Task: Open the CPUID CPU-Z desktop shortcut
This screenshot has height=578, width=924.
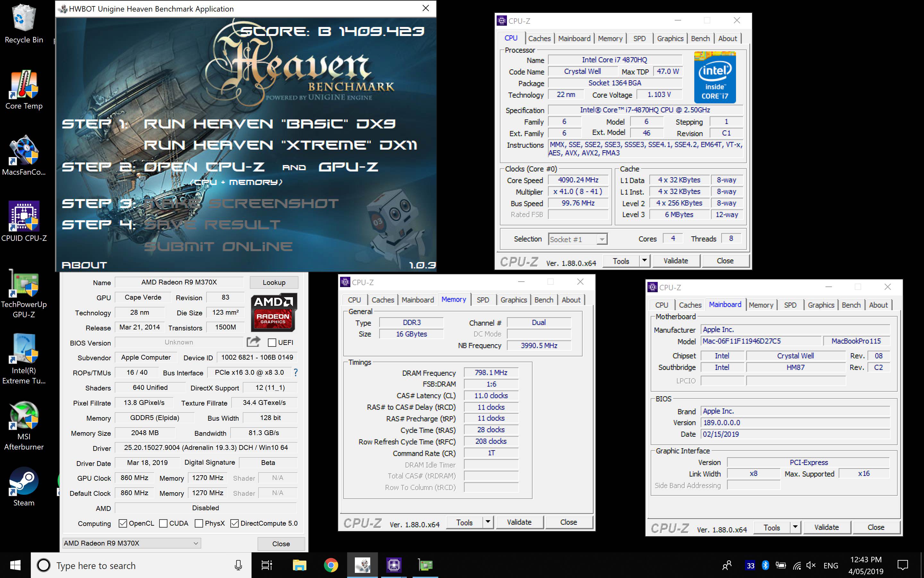Action: [x=24, y=222]
